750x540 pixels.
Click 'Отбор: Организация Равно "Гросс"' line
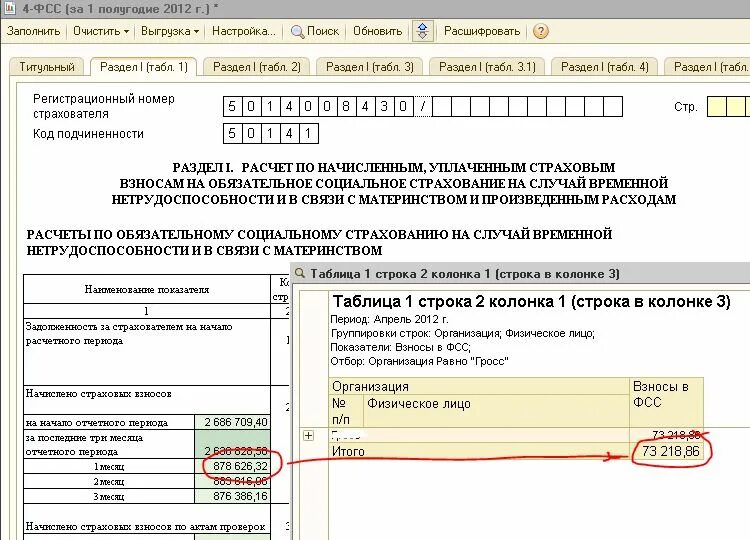pos(419,361)
